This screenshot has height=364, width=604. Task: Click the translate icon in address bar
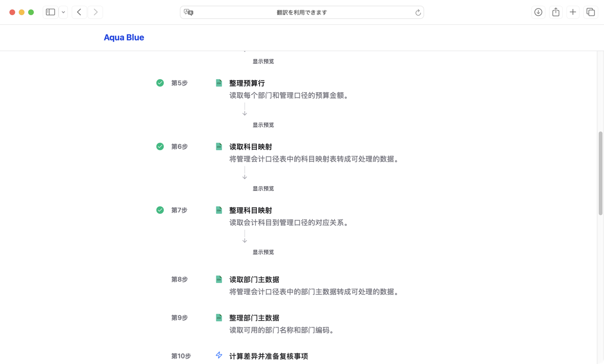(189, 12)
